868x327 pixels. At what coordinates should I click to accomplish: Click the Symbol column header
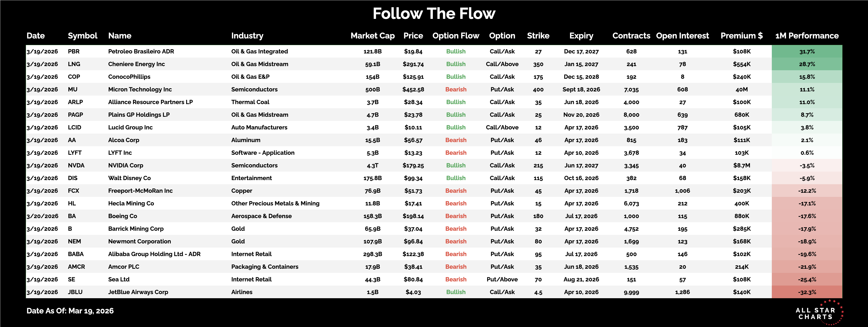click(x=83, y=36)
